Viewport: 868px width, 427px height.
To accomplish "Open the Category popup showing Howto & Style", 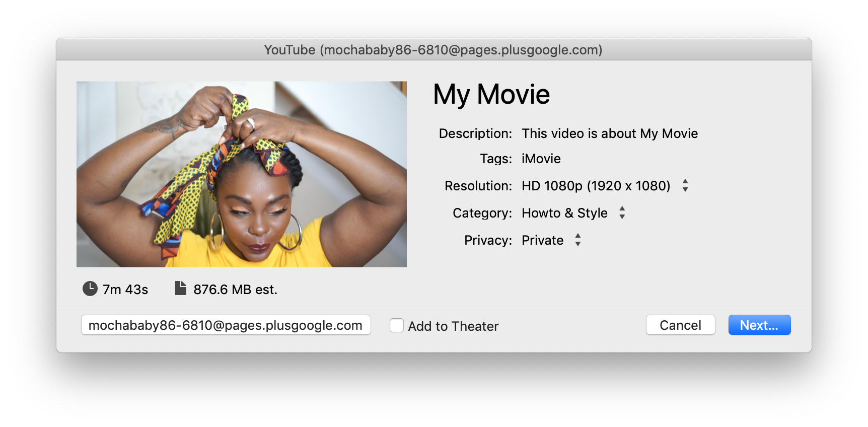I will [x=574, y=213].
